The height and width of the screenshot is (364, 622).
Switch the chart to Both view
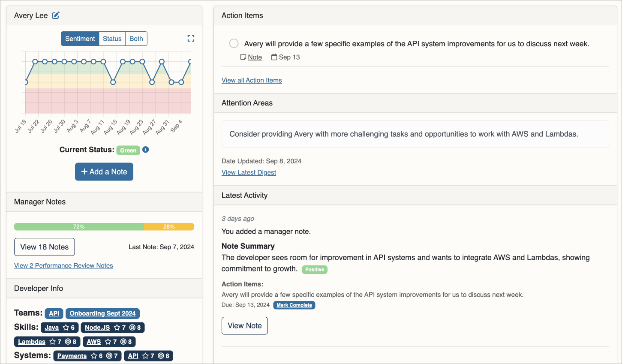[136, 39]
